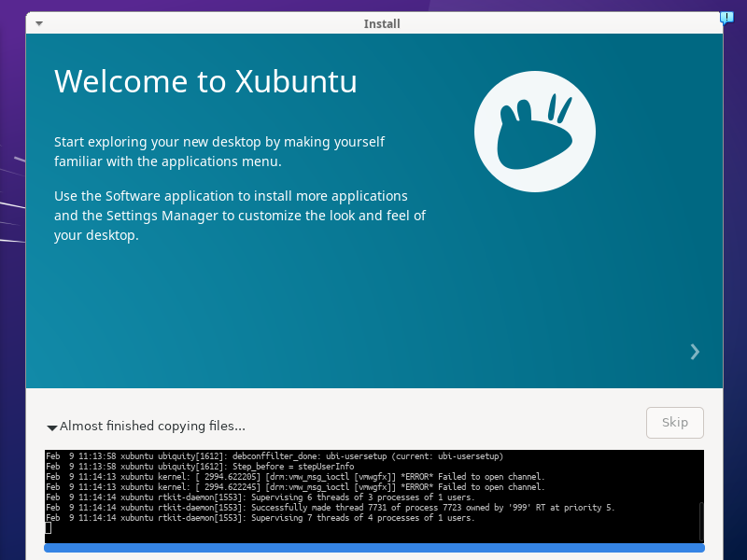Click the terminal cursor block in log
The height and width of the screenshot is (560, 747).
(x=49, y=527)
